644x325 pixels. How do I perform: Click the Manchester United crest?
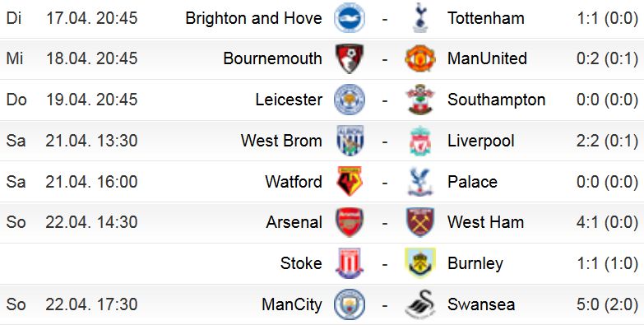point(419,58)
